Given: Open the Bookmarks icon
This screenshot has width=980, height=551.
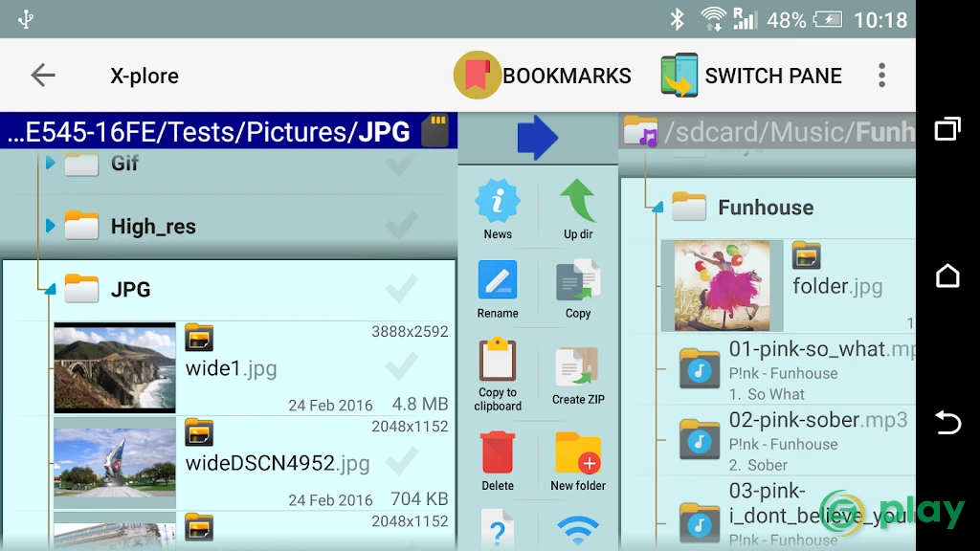Looking at the screenshot, I should pos(477,75).
